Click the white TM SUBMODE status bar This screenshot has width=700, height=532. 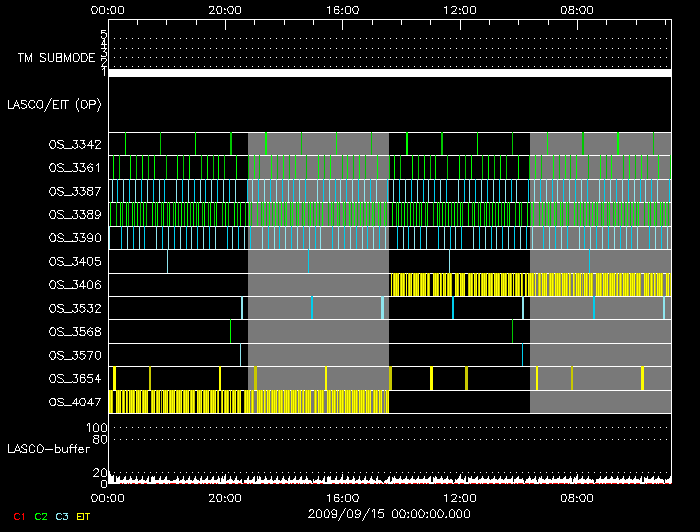point(389,73)
